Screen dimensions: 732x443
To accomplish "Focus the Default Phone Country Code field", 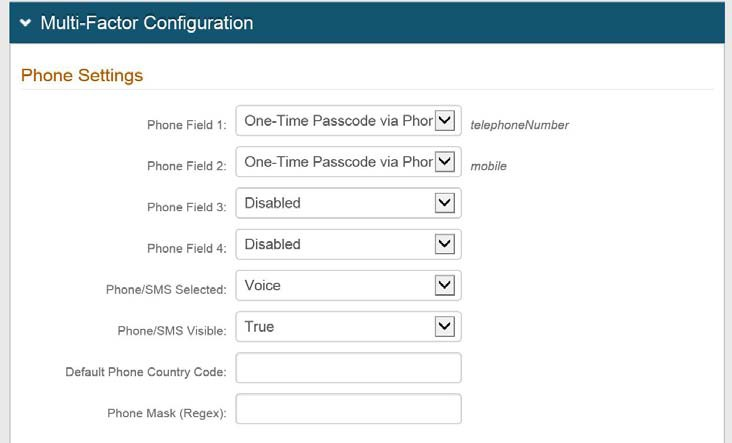I will 348,368.
